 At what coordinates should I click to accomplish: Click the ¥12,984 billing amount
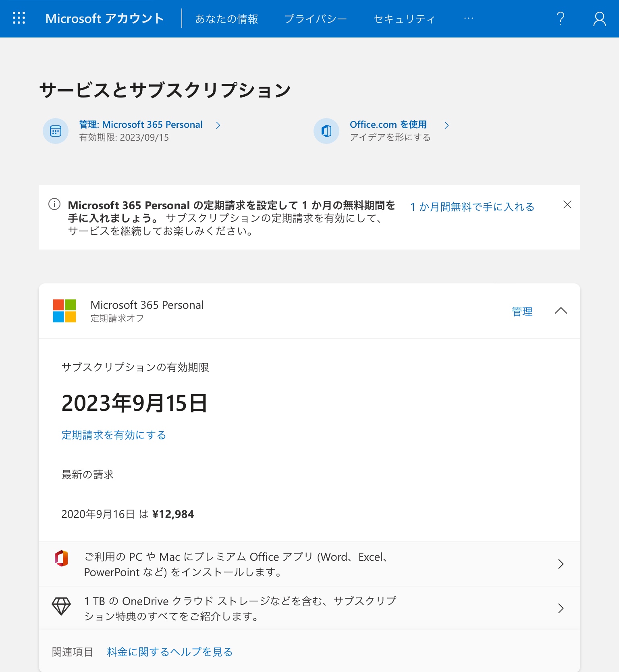point(173,514)
